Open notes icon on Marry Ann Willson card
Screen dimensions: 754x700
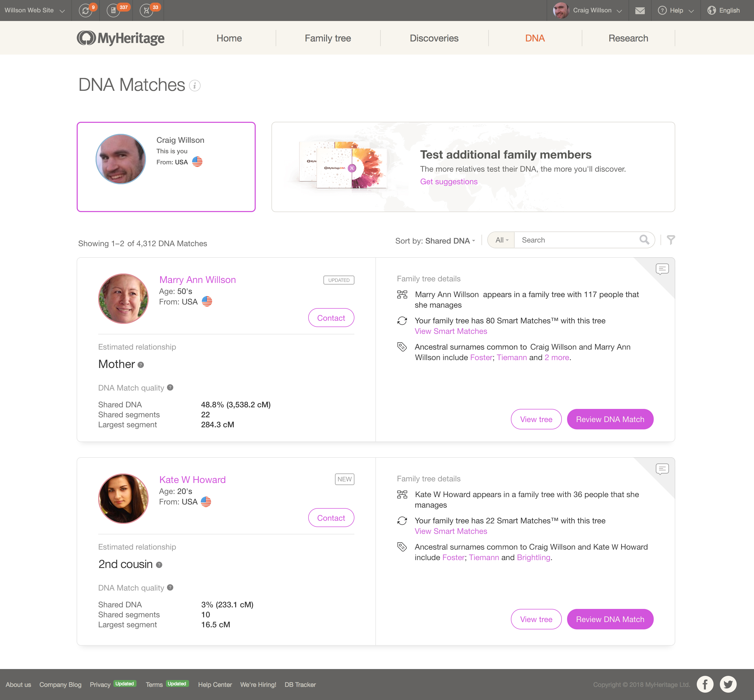click(662, 269)
